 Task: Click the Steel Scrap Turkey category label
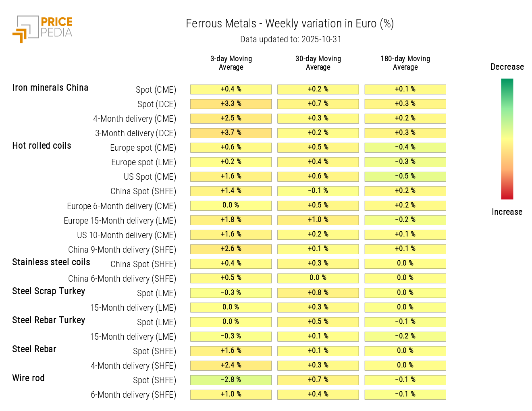[48, 291]
